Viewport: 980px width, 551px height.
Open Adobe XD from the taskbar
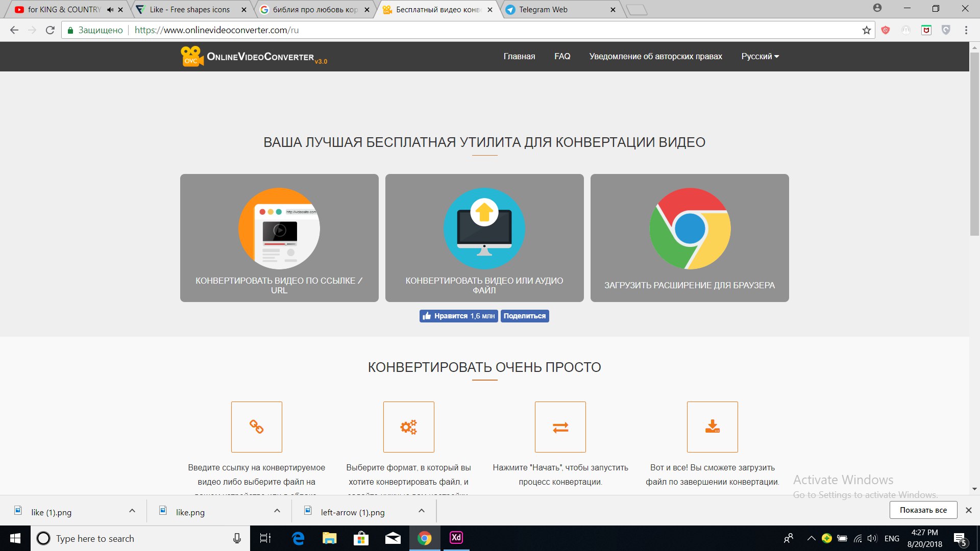(456, 538)
